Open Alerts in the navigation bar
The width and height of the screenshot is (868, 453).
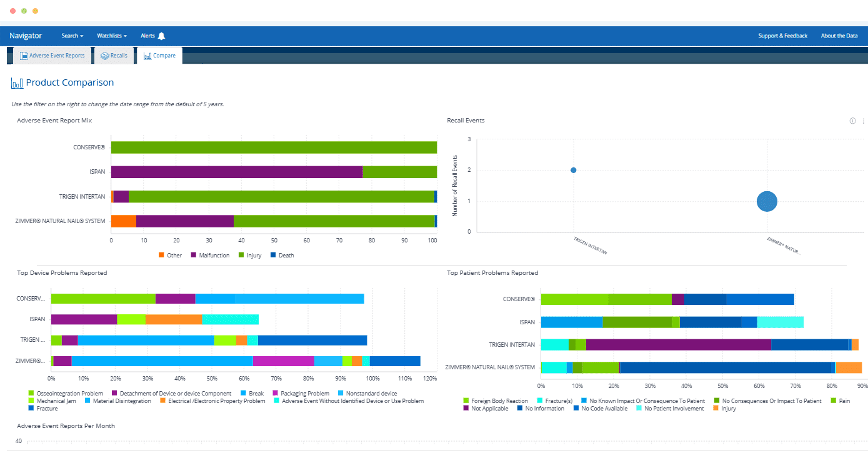pos(152,36)
